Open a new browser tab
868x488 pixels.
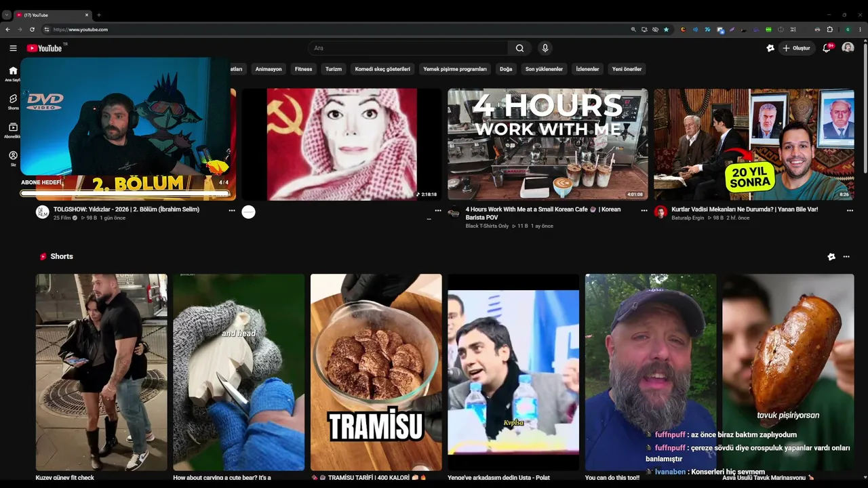click(99, 15)
